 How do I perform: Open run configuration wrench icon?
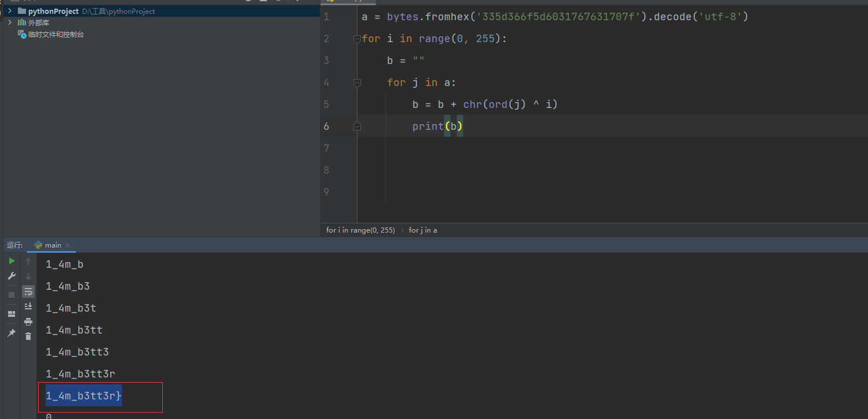click(x=12, y=276)
